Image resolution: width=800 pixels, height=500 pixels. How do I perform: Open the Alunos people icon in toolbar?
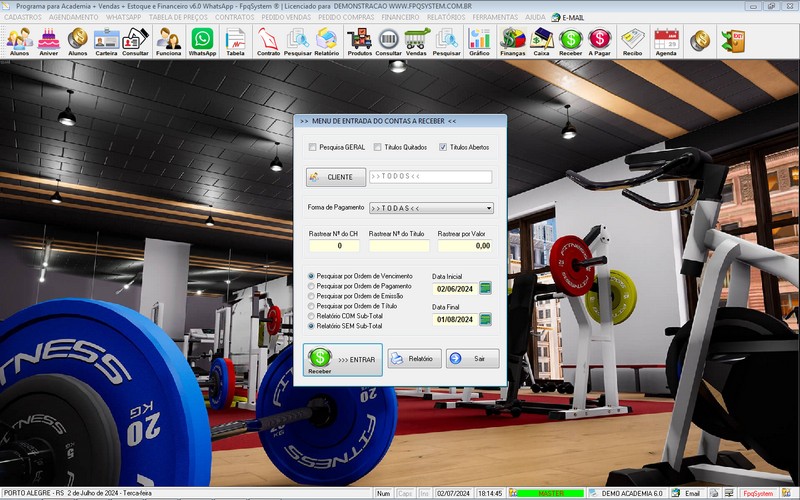[19, 42]
